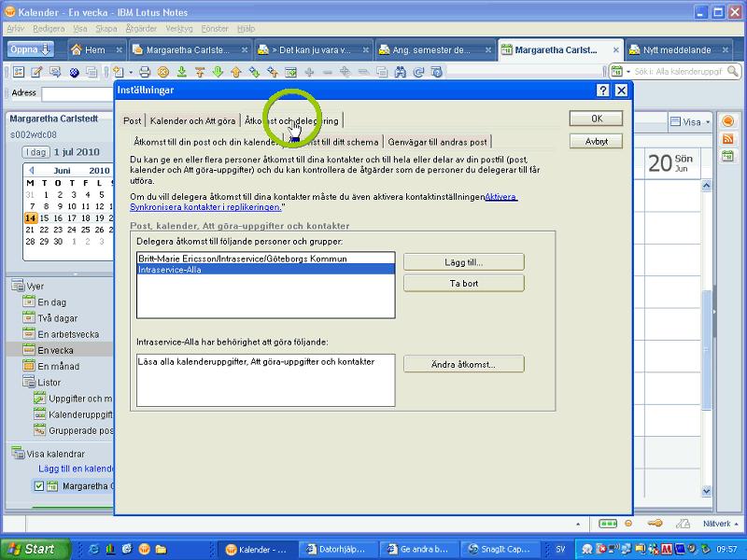The width and height of the screenshot is (747, 560).
Task: Click the Lägg till... button
Action: (463, 262)
